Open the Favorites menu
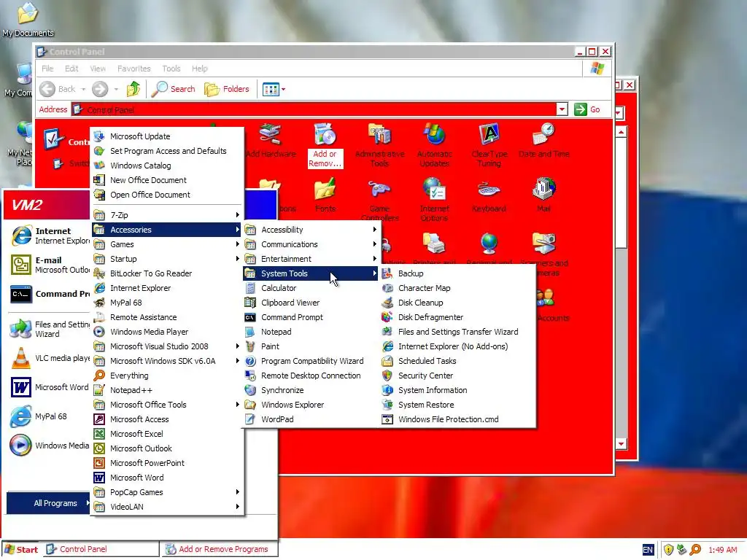 click(134, 69)
